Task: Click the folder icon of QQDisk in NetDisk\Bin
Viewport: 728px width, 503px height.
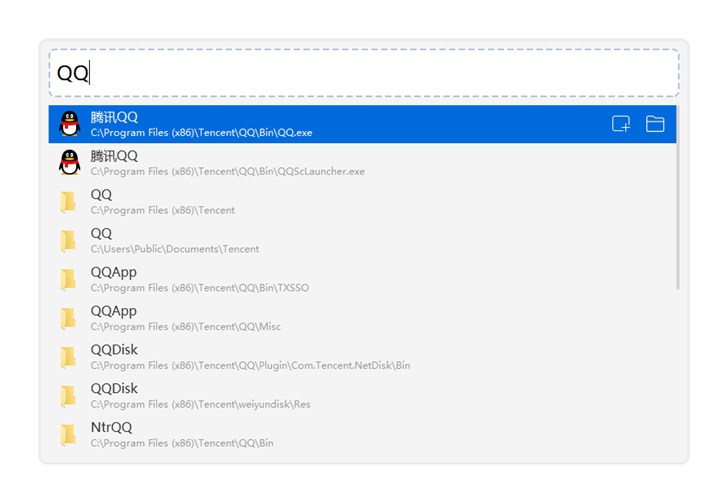Action: point(68,357)
